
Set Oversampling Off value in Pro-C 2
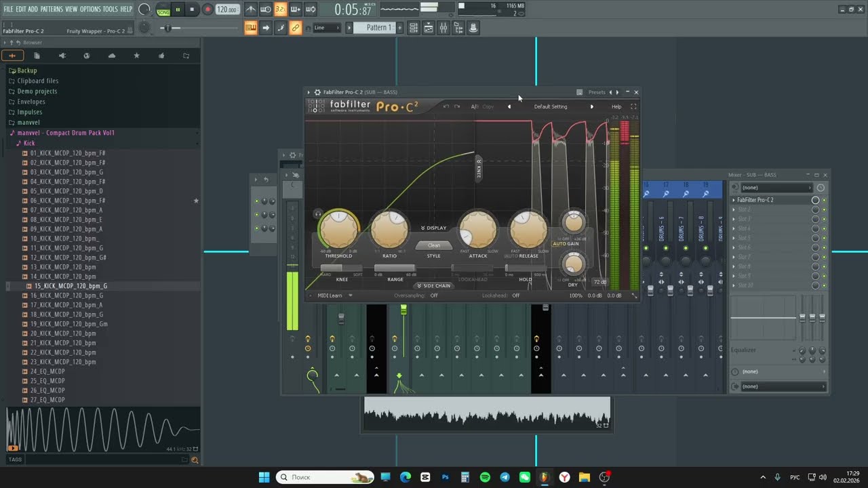coord(434,296)
